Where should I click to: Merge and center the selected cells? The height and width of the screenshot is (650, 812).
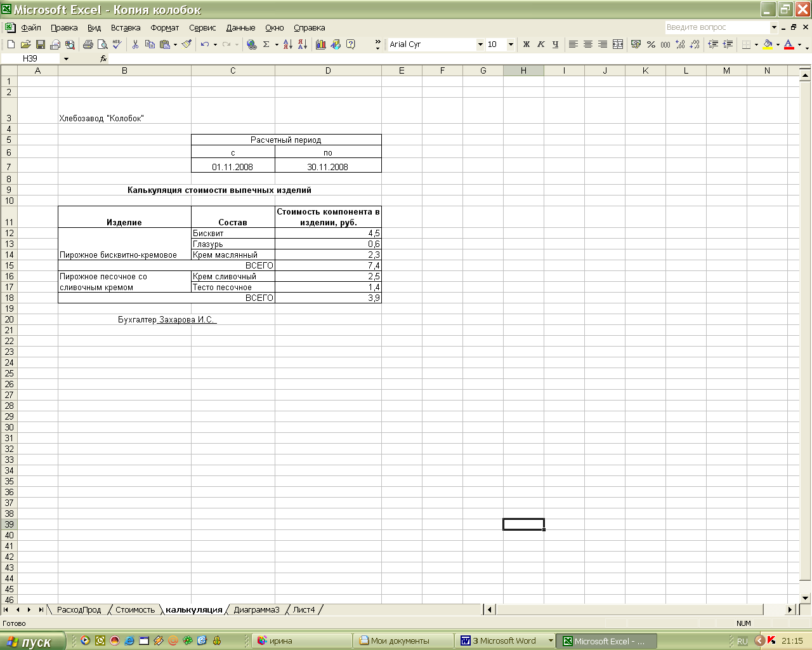pos(618,44)
